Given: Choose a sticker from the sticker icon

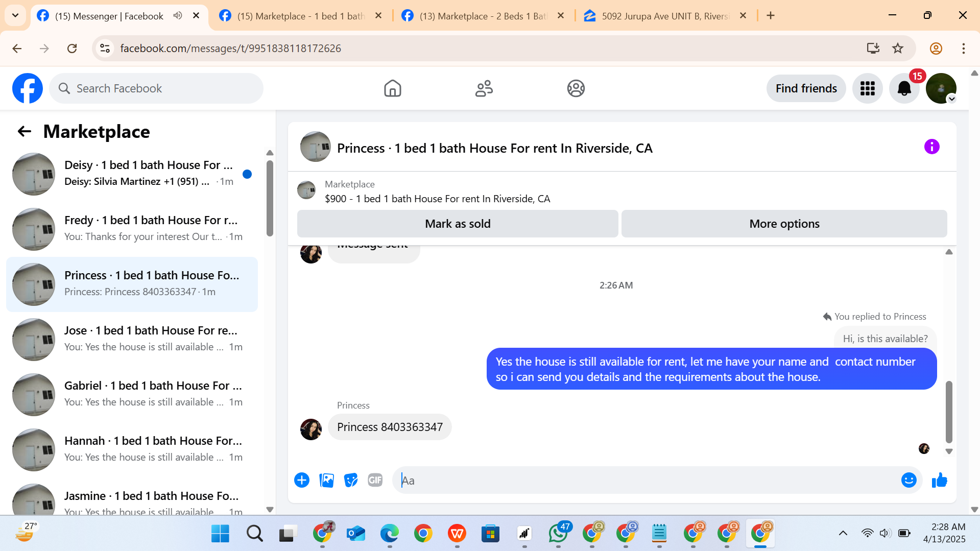Looking at the screenshot, I should pyautogui.click(x=351, y=480).
